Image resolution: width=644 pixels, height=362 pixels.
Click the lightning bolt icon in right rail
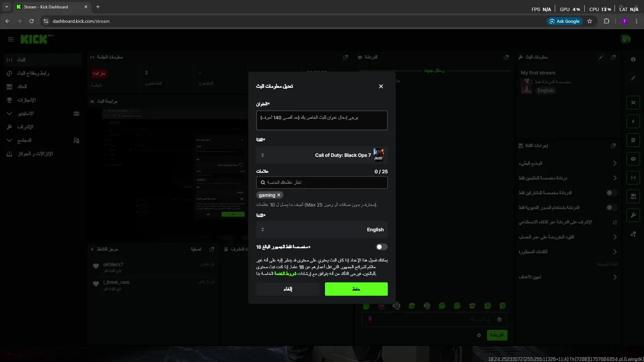click(x=633, y=121)
